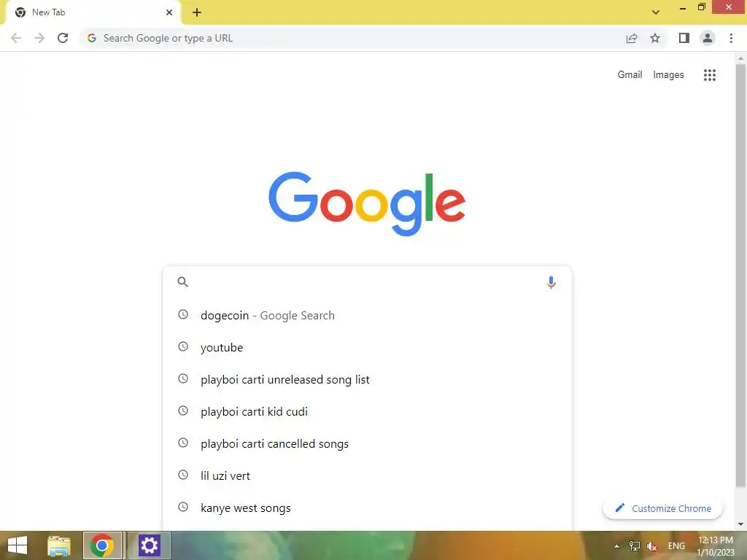Click the Google logo
Viewport: 747px width, 560px height.
click(x=367, y=203)
